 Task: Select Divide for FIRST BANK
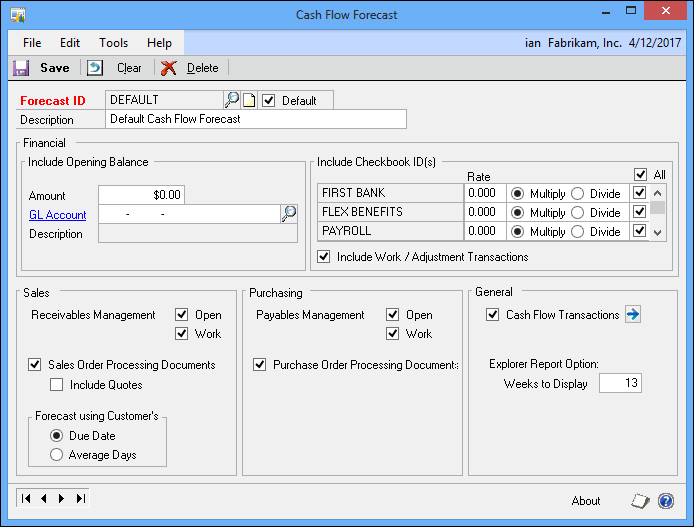point(578,194)
